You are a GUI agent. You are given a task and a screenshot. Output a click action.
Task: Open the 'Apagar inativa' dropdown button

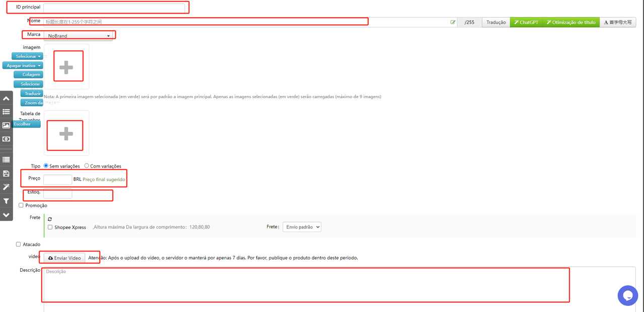click(x=23, y=65)
